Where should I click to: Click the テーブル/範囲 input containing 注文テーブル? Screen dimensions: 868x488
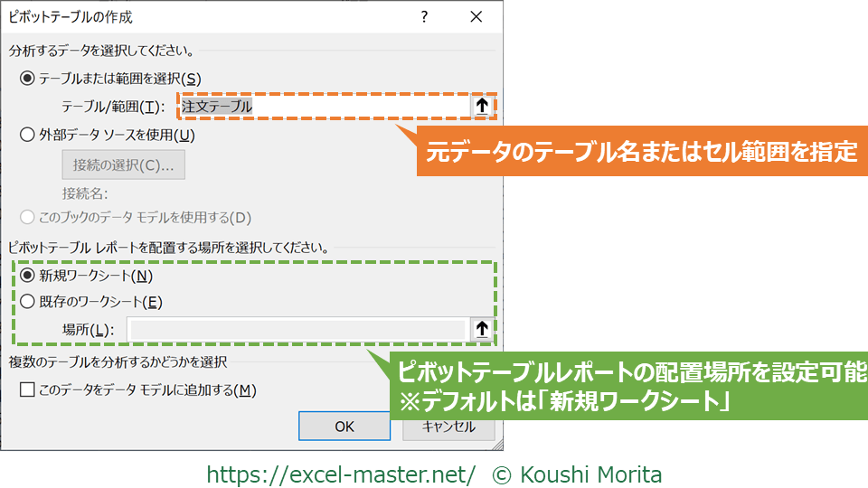click(324, 107)
